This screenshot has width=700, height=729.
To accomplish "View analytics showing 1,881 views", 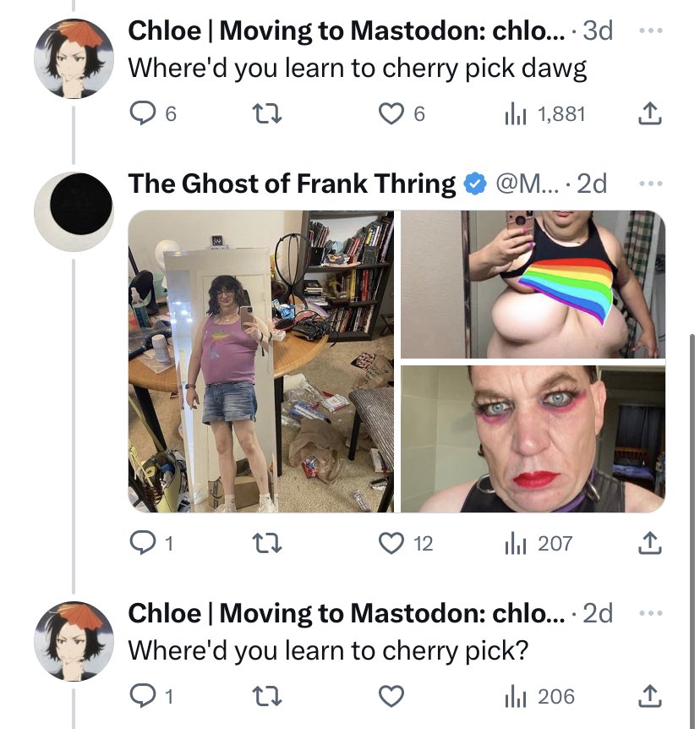I will (x=544, y=114).
